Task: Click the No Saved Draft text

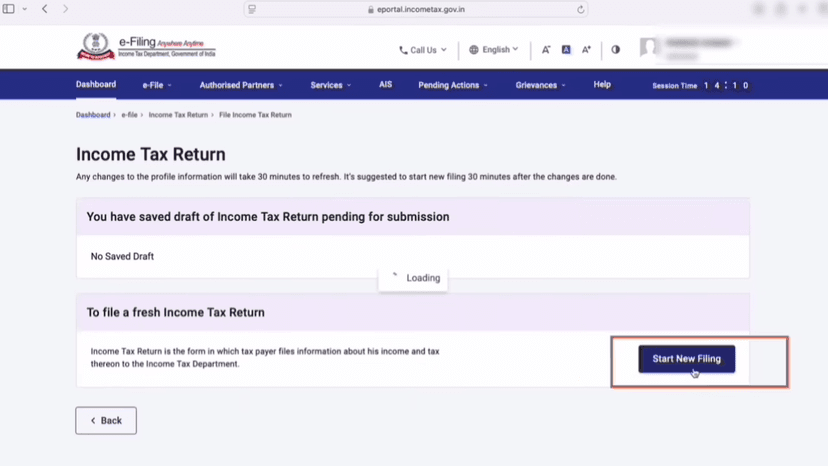Action: [x=122, y=256]
